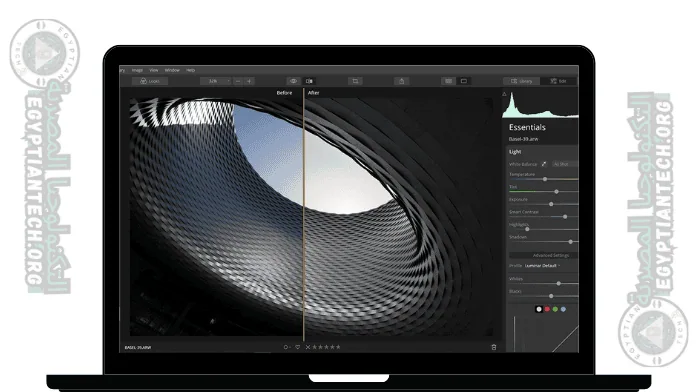Click the zoom out minus button
The width and height of the screenshot is (698, 392).
tap(238, 81)
